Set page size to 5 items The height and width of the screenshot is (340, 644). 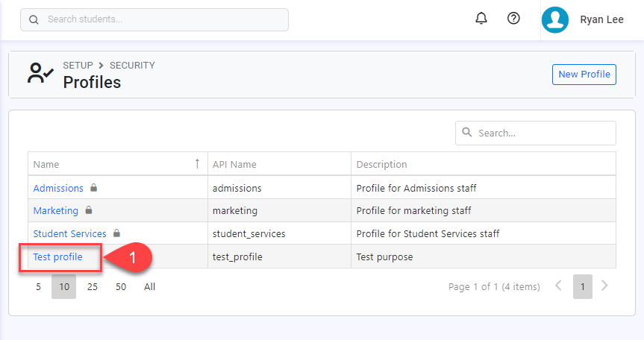pos(38,286)
